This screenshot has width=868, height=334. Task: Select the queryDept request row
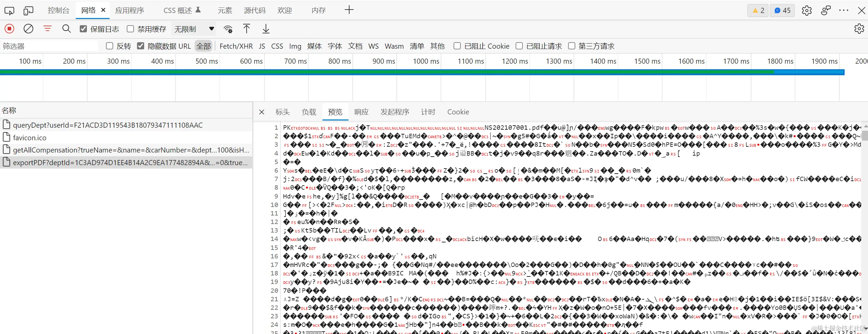(x=126, y=125)
